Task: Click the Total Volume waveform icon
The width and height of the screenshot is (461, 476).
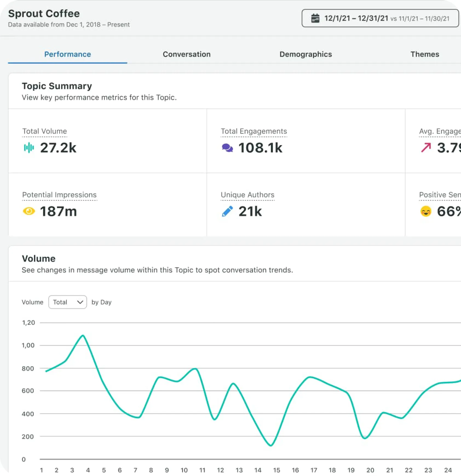Action: [29, 148]
